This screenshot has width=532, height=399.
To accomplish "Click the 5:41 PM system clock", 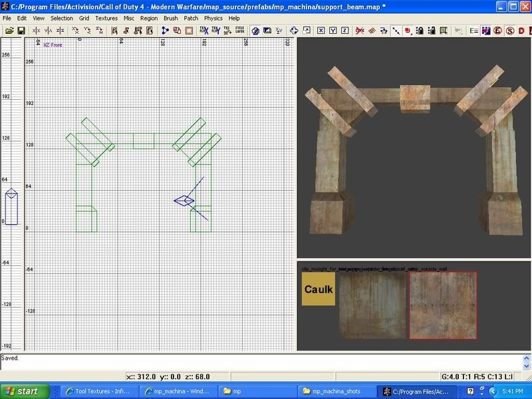I will pos(513,391).
